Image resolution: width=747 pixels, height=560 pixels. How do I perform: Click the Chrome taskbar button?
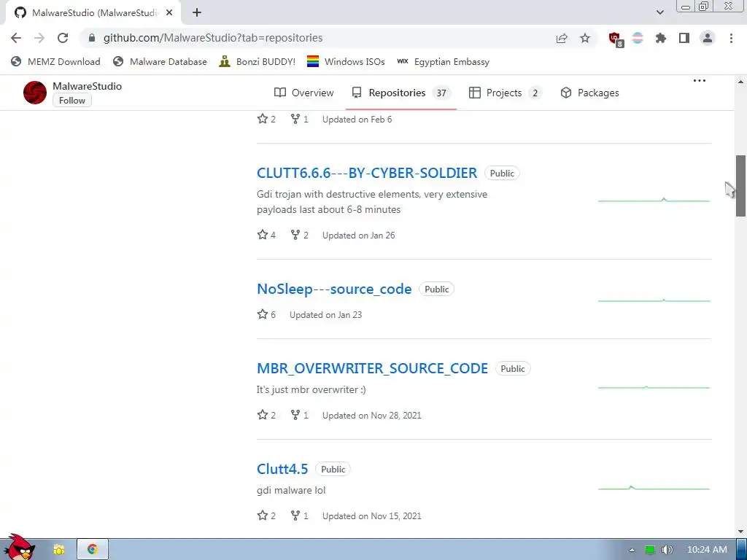coord(93,550)
